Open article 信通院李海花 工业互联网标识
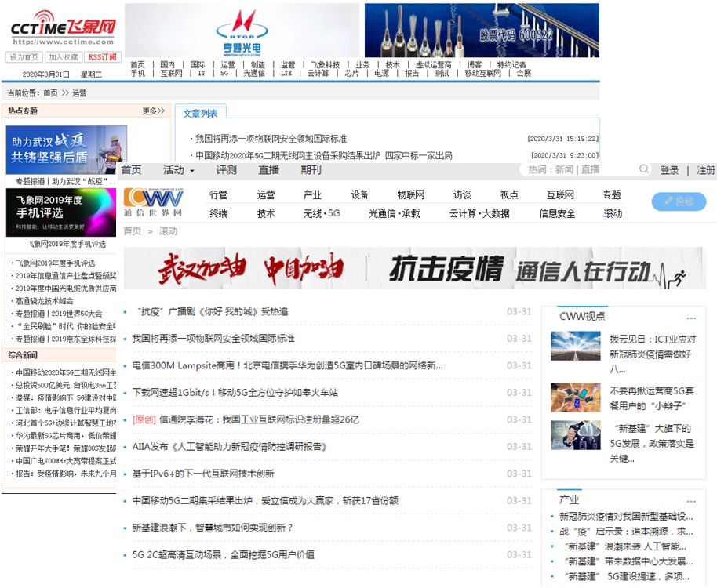 coord(246,419)
